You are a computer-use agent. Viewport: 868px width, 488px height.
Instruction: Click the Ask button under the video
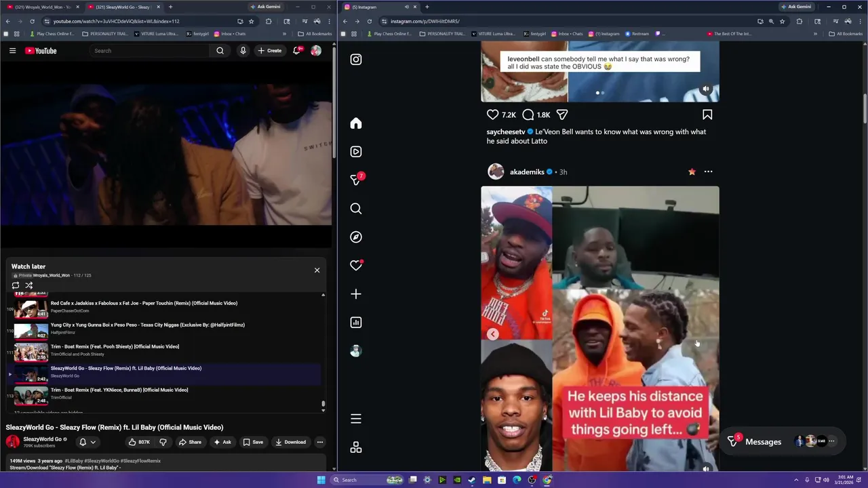tap(222, 442)
